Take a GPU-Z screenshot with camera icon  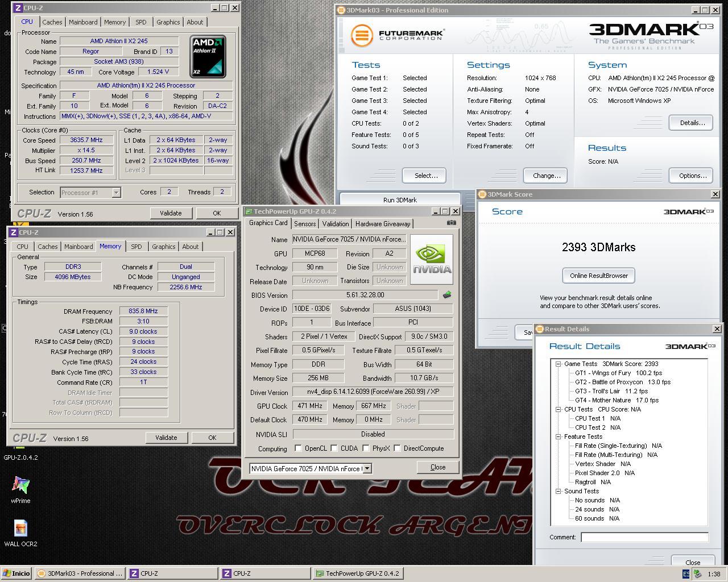451,223
